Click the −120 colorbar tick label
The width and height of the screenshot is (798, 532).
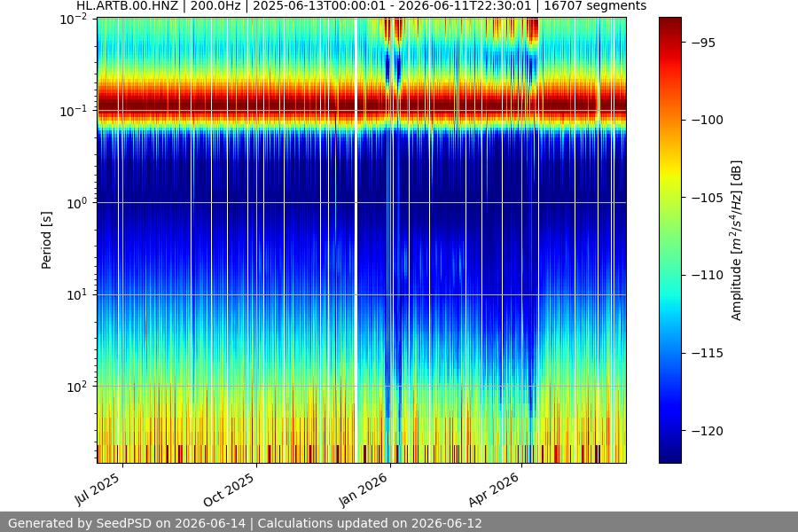pyautogui.click(x=707, y=431)
